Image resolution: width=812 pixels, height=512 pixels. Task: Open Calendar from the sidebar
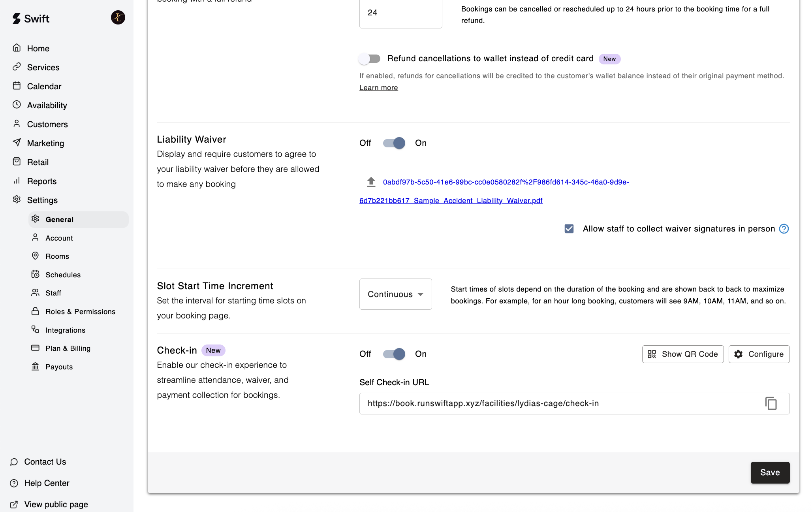pos(44,87)
